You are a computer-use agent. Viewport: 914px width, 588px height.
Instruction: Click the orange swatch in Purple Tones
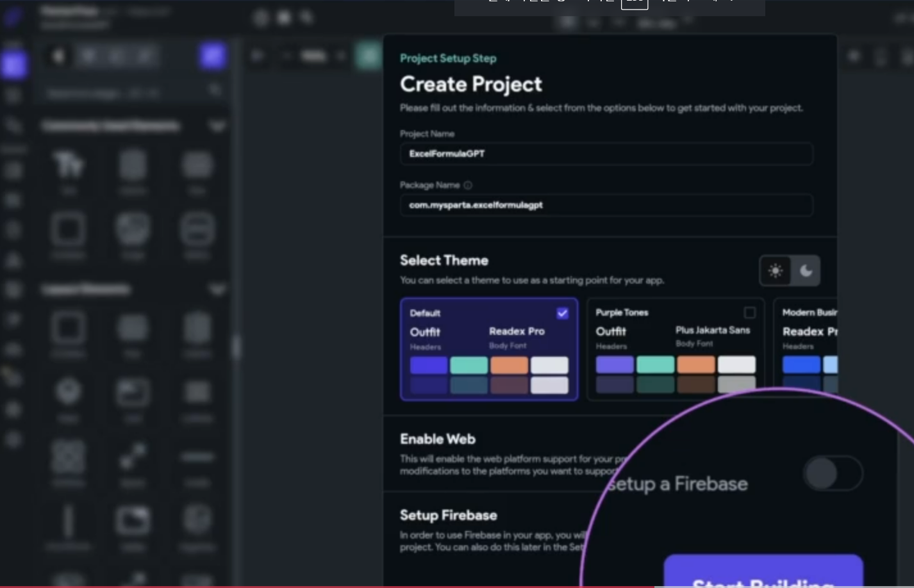pos(695,364)
